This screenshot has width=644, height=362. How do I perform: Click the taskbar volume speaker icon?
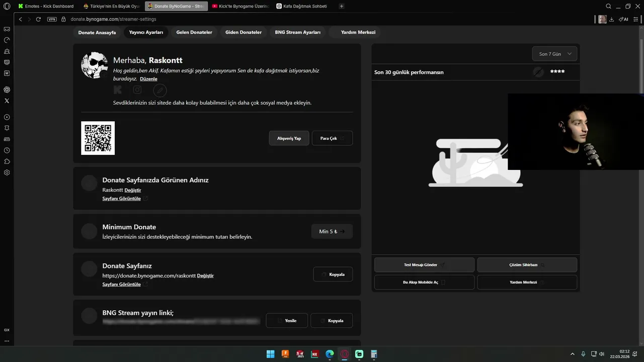[x=602, y=354]
